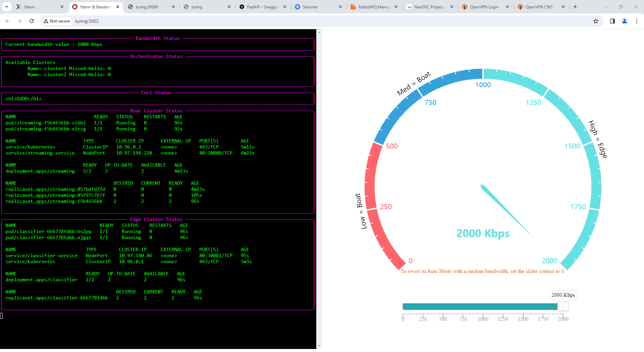Close the Xterm & Bandwidth active tab
This screenshot has width=644, height=352.
click(118, 7)
